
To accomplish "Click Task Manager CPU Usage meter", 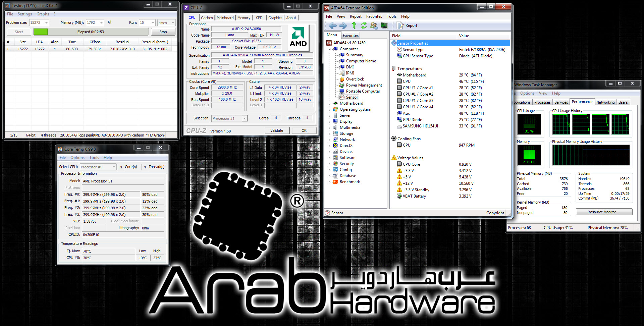I will click(529, 124).
